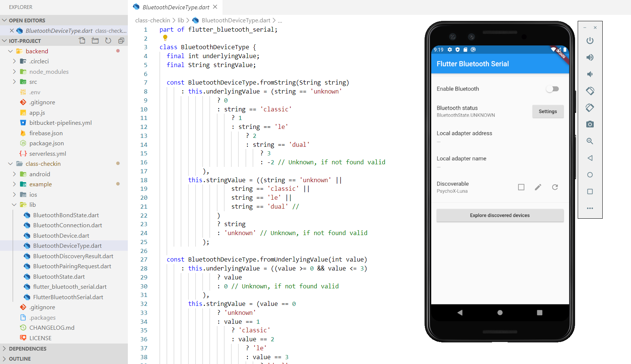This screenshot has width=631, height=364.
Task: Click the lightbulb code action icon
Action: point(165,38)
